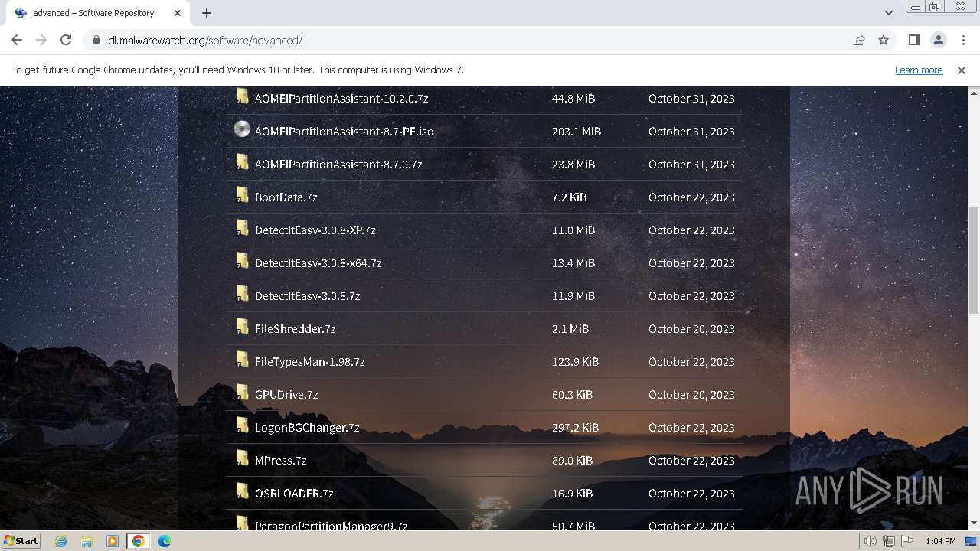
Task: Click the archive icon for DetectItEasy-3.0.8.7z
Action: coord(242,294)
